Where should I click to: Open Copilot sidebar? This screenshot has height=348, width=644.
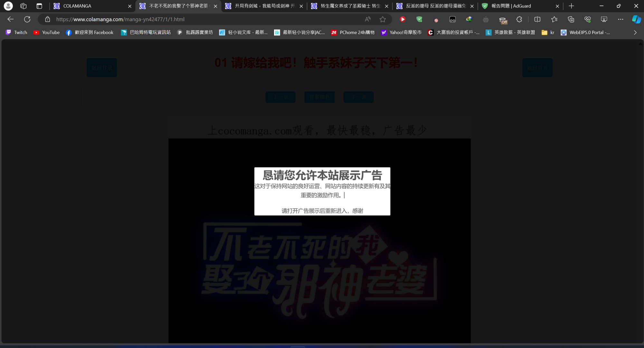(636, 19)
